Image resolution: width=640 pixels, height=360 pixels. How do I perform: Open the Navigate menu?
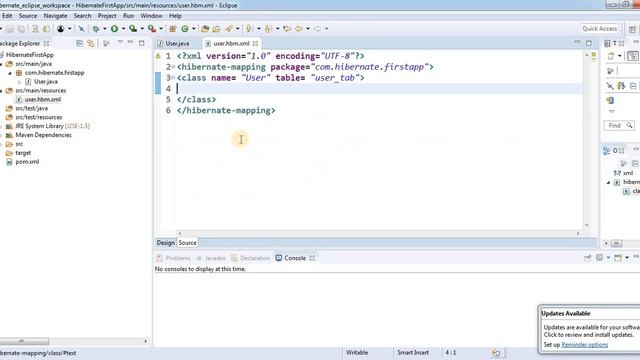[55, 16]
